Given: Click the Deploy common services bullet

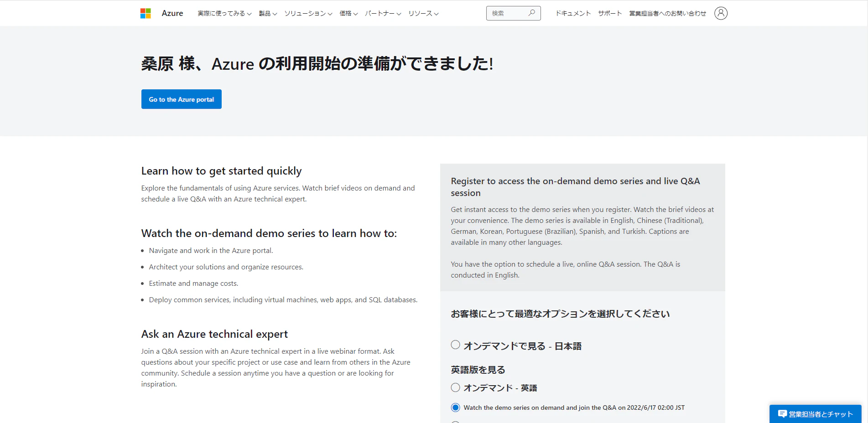Looking at the screenshot, I should (283, 299).
